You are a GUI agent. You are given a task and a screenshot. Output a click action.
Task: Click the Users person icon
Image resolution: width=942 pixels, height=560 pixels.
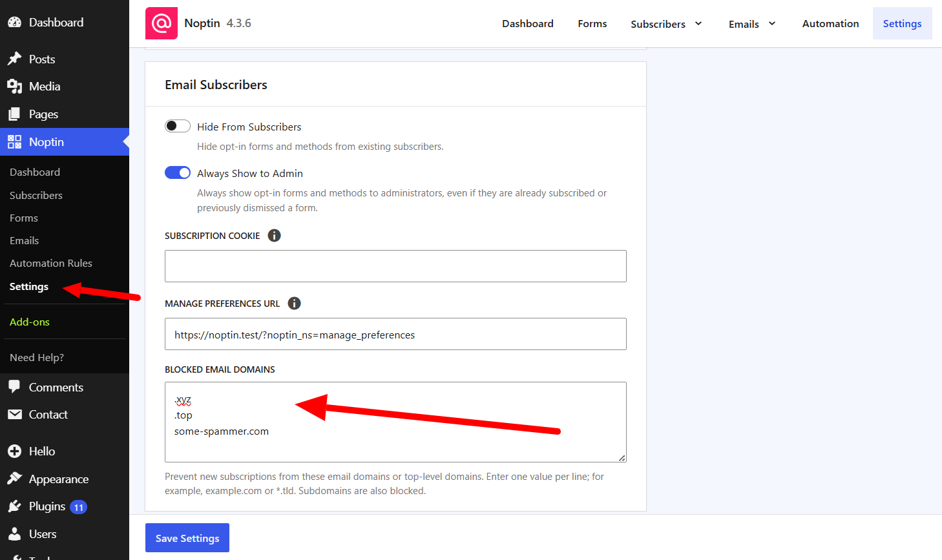pos(14,534)
